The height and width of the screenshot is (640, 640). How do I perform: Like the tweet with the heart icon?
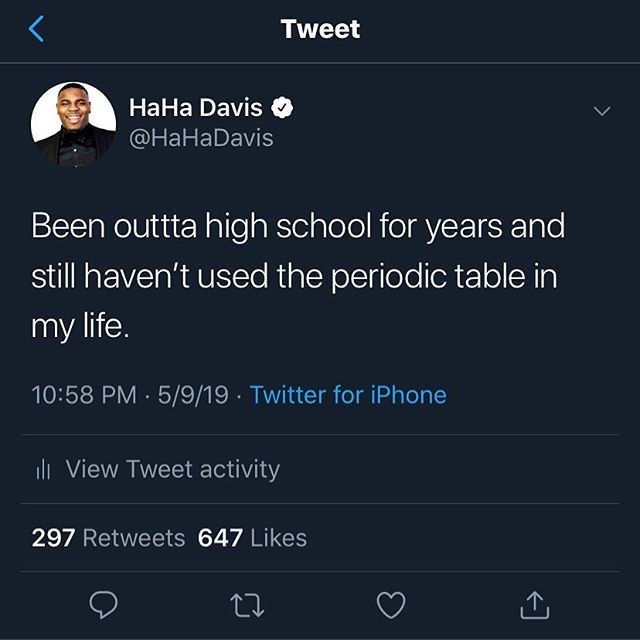click(391, 604)
